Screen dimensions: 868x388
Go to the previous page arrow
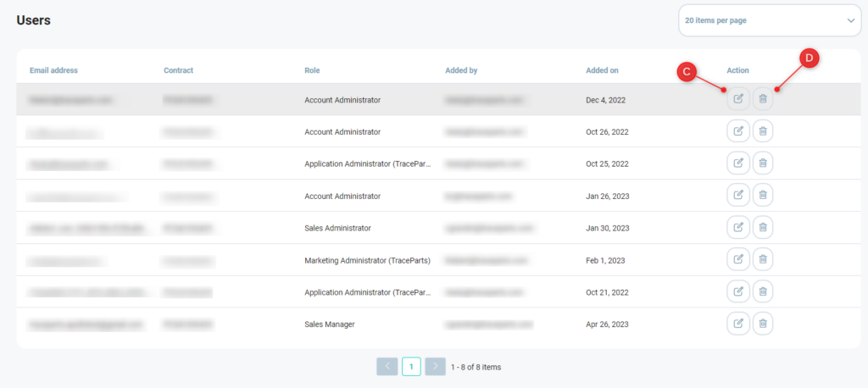387,367
